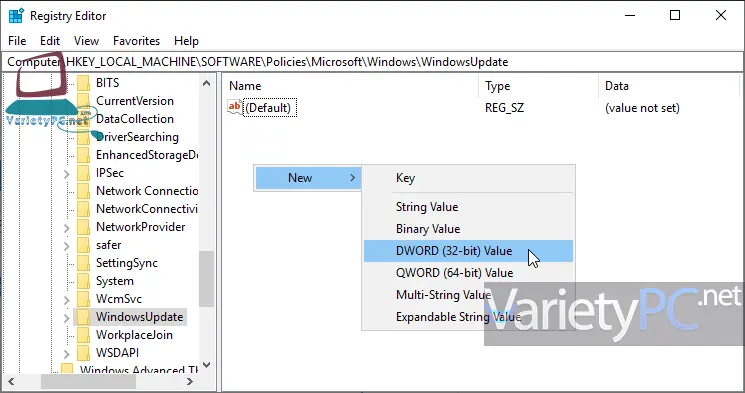The image size is (745, 393).
Task: Maximize the Registry Editor window
Action: (675, 15)
